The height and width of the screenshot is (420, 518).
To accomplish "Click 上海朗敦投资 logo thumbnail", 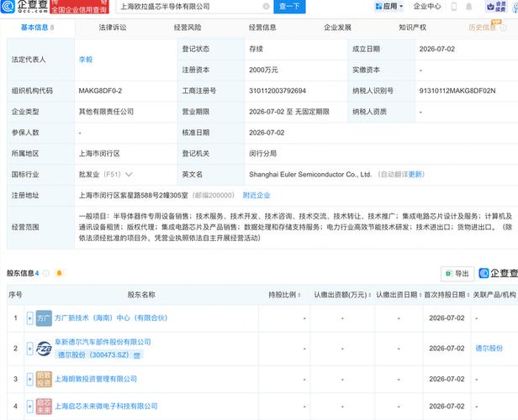I will pyautogui.click(x=44, y=379).
